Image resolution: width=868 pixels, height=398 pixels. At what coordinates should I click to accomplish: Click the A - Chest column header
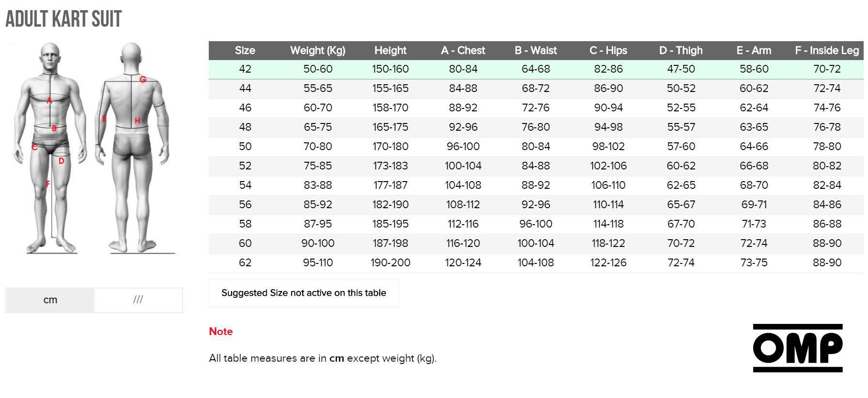[x=463, y=50]
